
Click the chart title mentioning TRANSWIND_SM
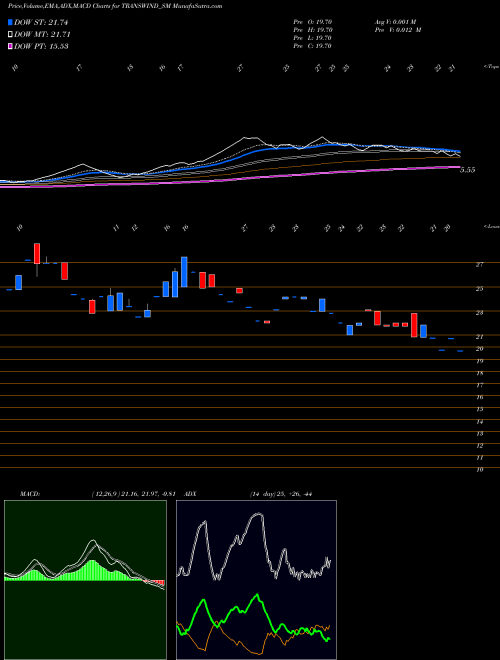click(x=115, y=6)
